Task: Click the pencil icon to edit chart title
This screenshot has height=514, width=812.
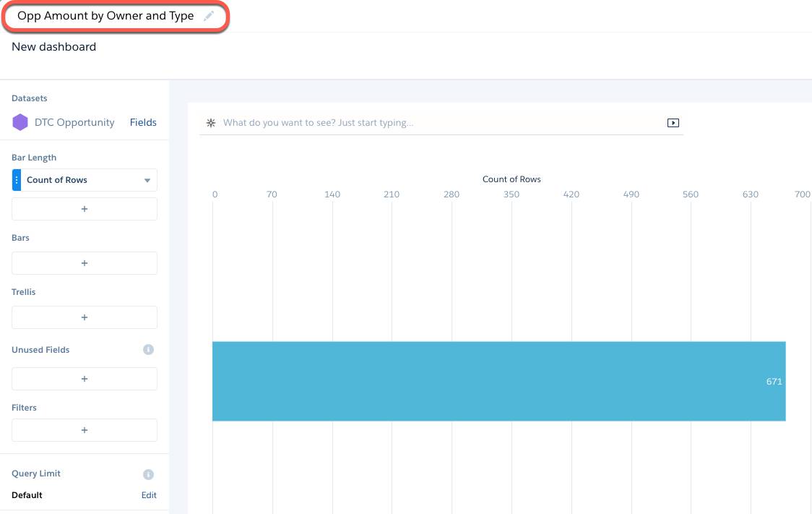Action: 210,15
